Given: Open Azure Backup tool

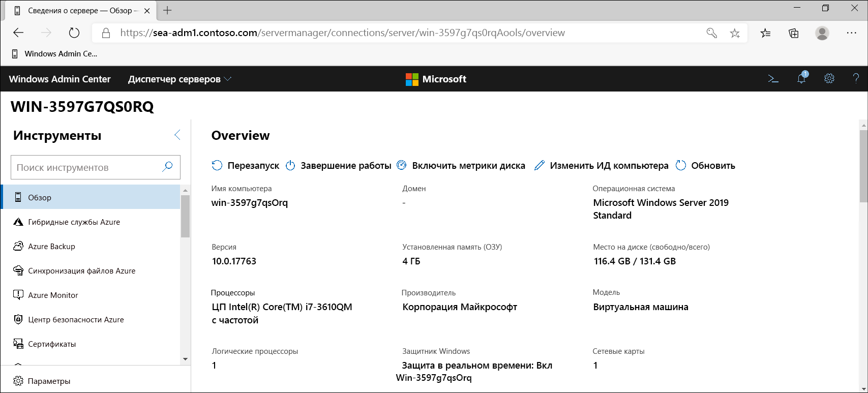Looking at the screenshot, I should (x=91, y=246).
